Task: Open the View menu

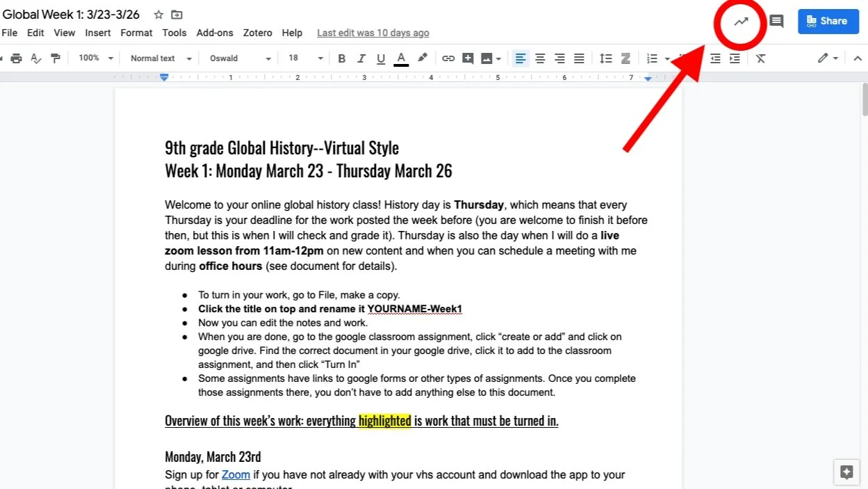Action: coord(65,33)
